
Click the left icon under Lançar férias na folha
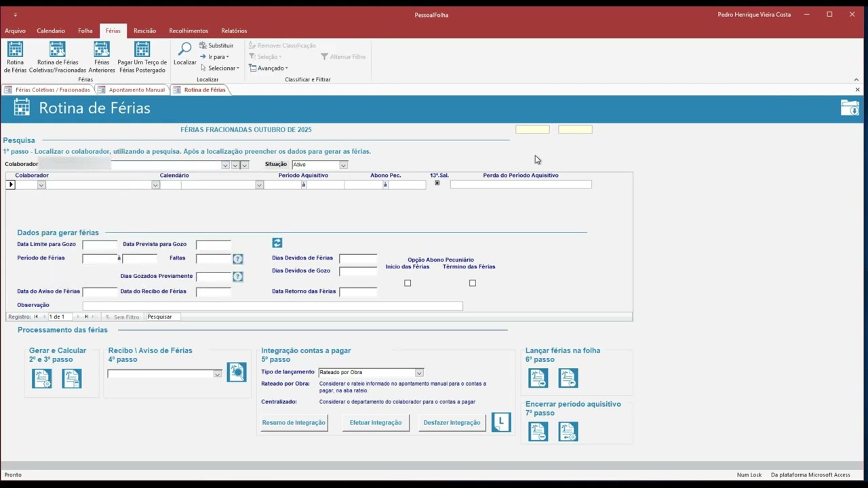click(x=538, y=378)
